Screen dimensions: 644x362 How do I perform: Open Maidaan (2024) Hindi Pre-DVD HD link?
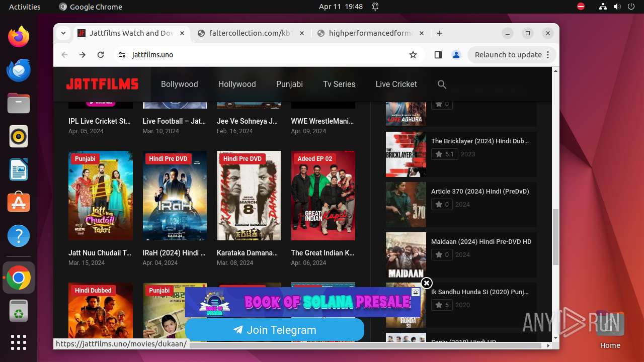click(481, 242)
